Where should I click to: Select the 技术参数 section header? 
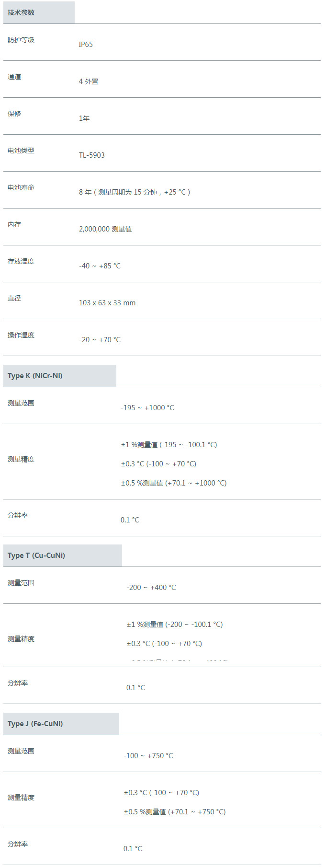pos(39,12)
